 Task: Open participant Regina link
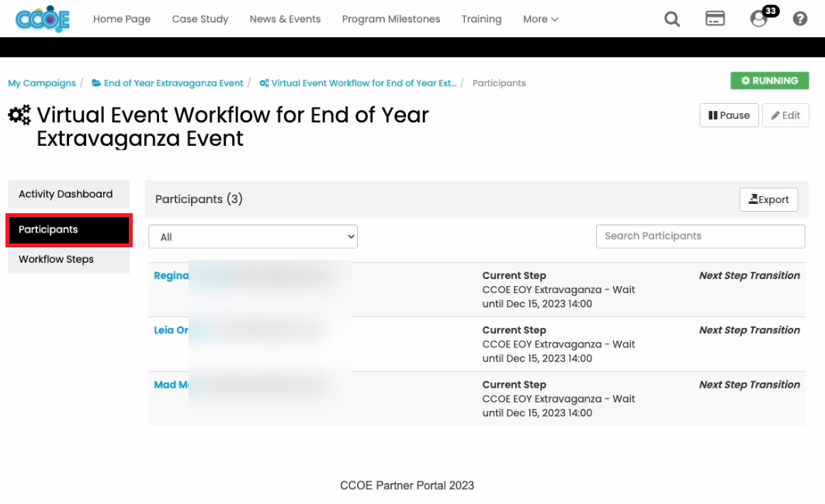[x=171, y=275]
